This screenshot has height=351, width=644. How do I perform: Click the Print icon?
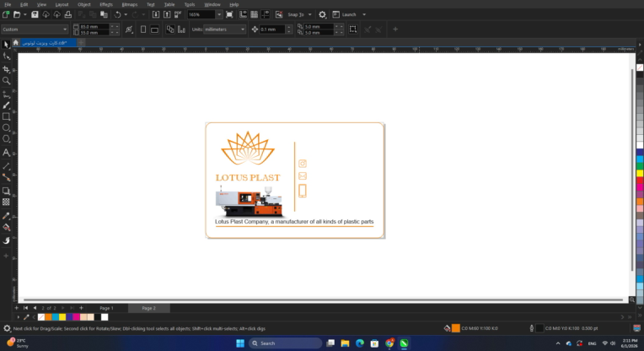click(x=68, y=14)
